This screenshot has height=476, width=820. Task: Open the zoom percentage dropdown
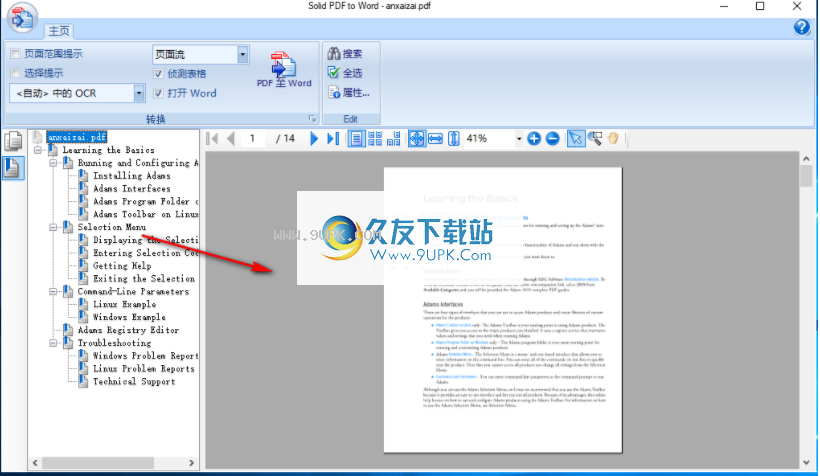[519, 139]
